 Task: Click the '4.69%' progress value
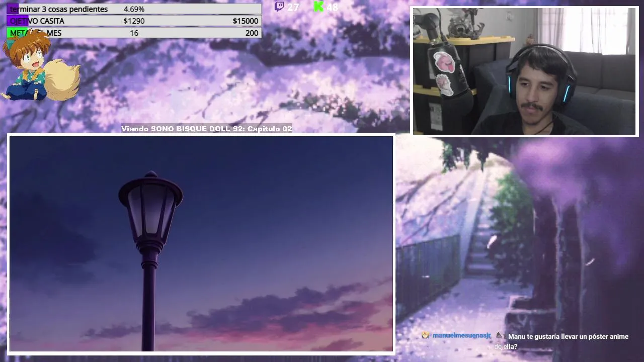[134, 9]
